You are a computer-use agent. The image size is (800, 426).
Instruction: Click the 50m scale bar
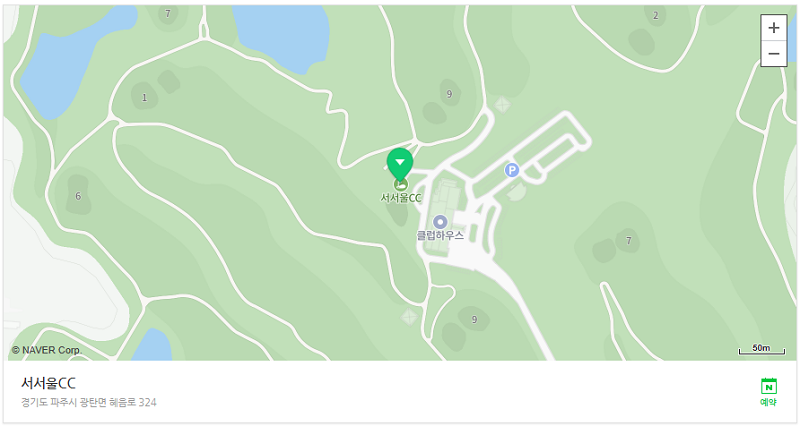click(x=762, y=349)
